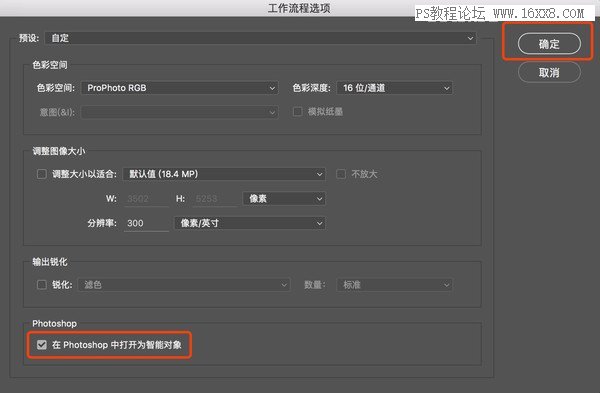This screenshot has height=393, width=600.
Task: Click the H height input field
Action: [214, 199]
